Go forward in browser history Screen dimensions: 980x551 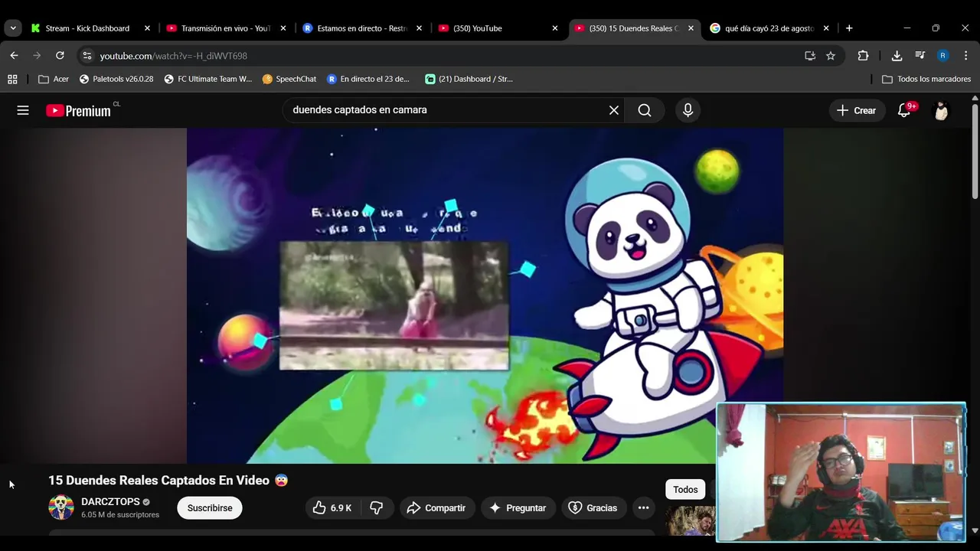click(x=37, y=56)
